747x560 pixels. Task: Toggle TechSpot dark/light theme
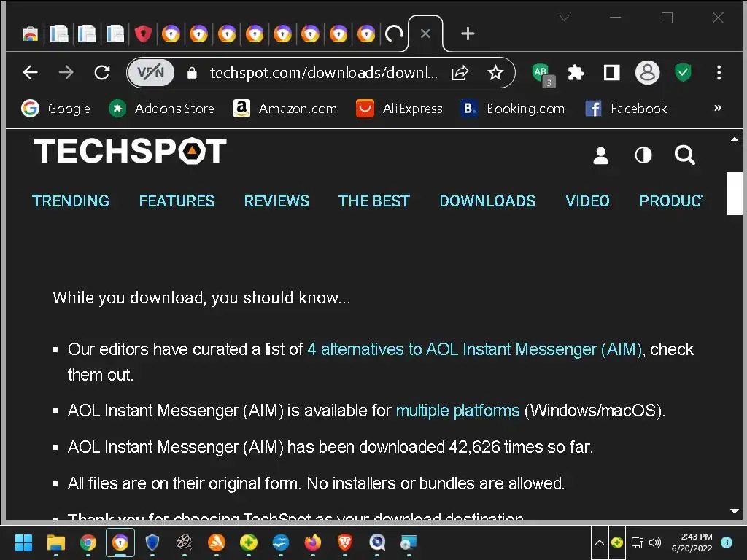tap(643, 155)
